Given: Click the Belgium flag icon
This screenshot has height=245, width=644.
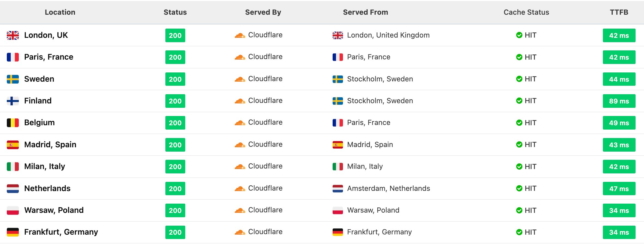Looking at the screenshot, I should 13,123.
